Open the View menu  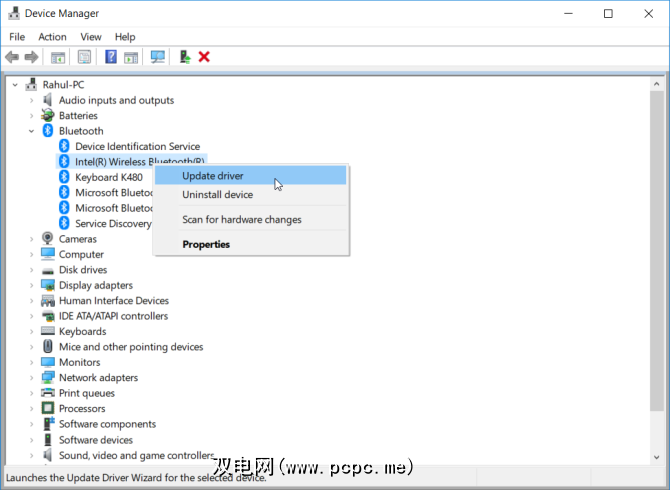91,37
